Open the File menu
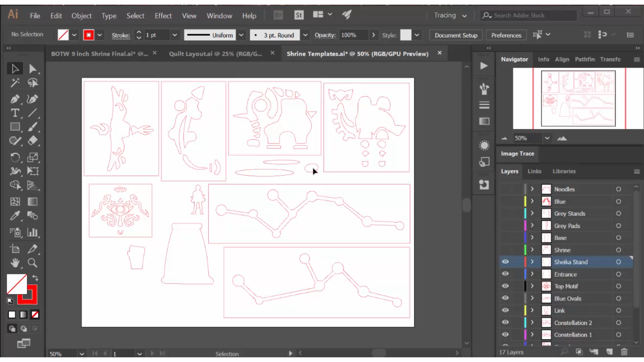Image resolution: width=644 pixels, height=362 pixels. click(35, 16)
